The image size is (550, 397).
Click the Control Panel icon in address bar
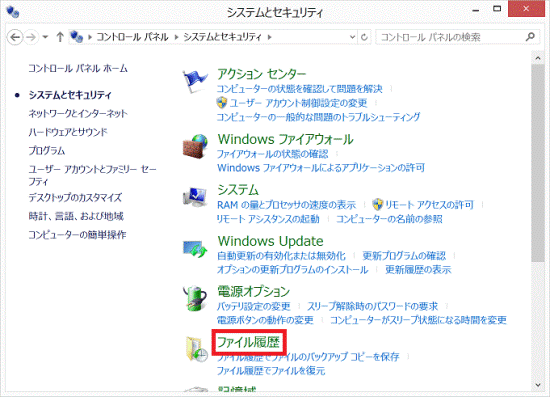coord(76,37)
